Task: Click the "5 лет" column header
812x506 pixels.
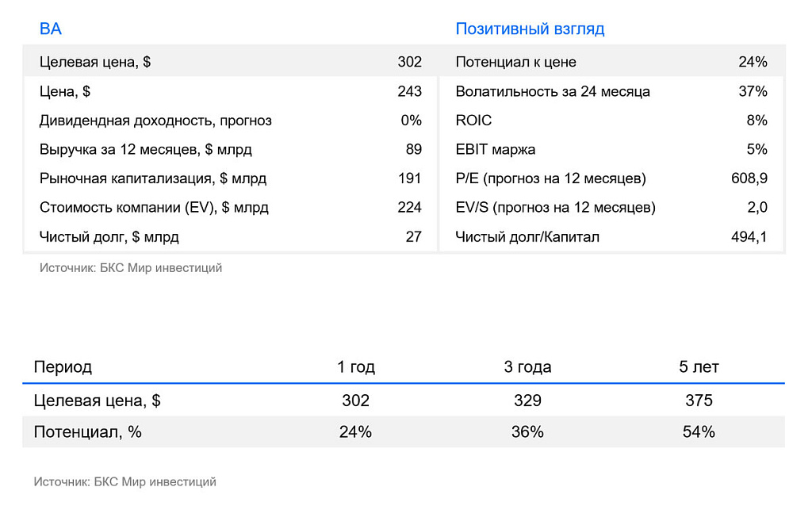Action: (x=699, y=367)
